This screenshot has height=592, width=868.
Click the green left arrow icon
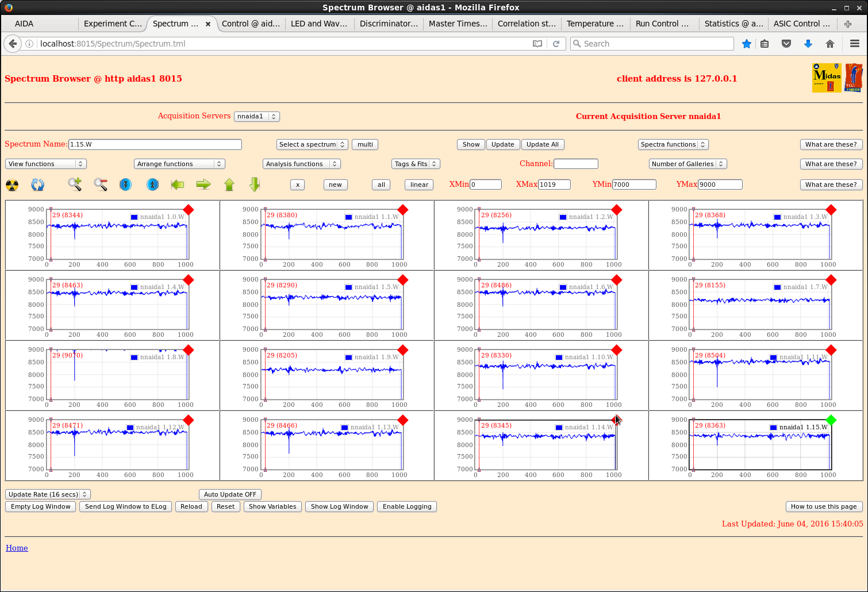178,184
